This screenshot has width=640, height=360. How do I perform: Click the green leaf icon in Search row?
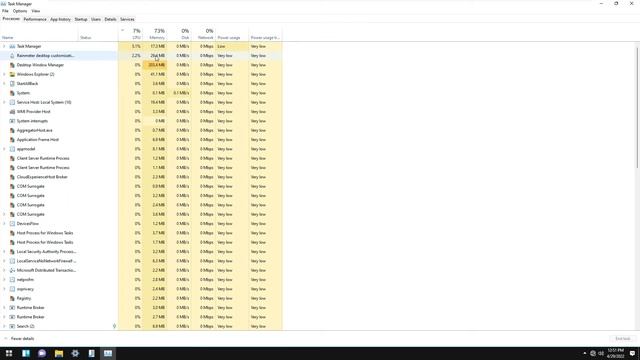coord(114,326)
